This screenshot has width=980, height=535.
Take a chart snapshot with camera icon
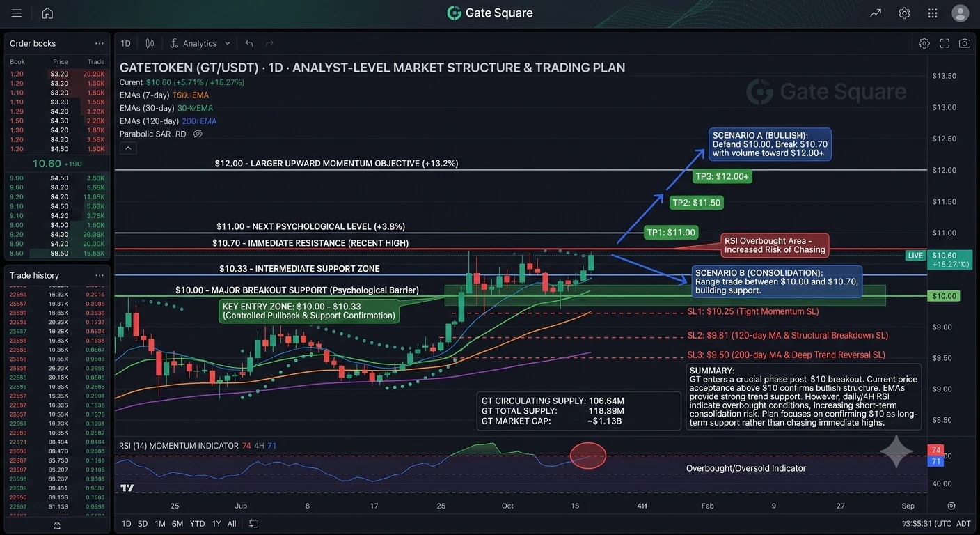click(x=965, y=43)
